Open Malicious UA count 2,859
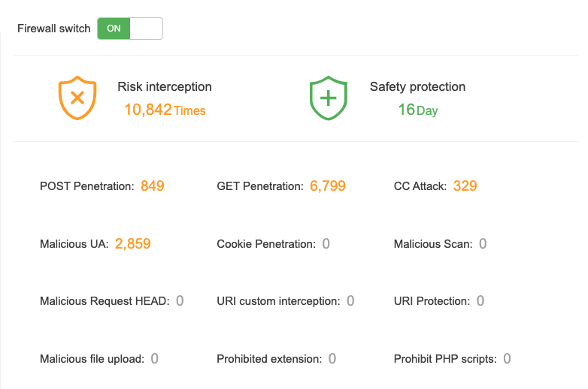Viewport: 588px width, 389px height. (x=133, y=243)
